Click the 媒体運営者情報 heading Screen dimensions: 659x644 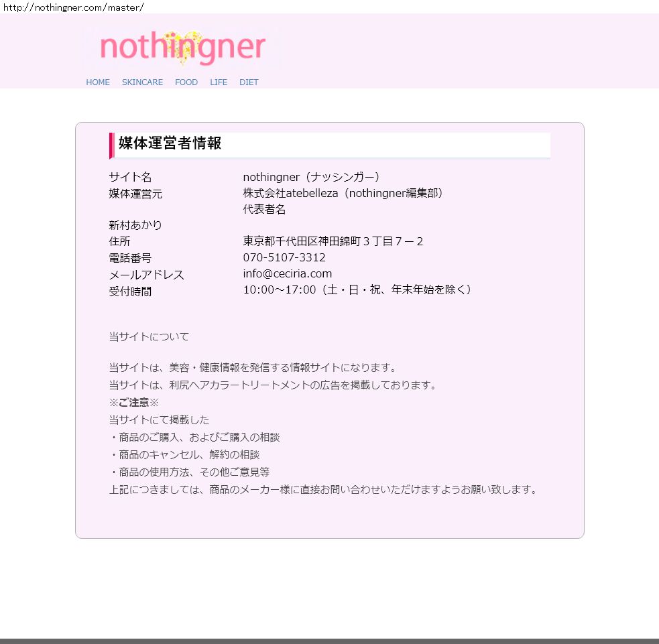pos(170,143)
